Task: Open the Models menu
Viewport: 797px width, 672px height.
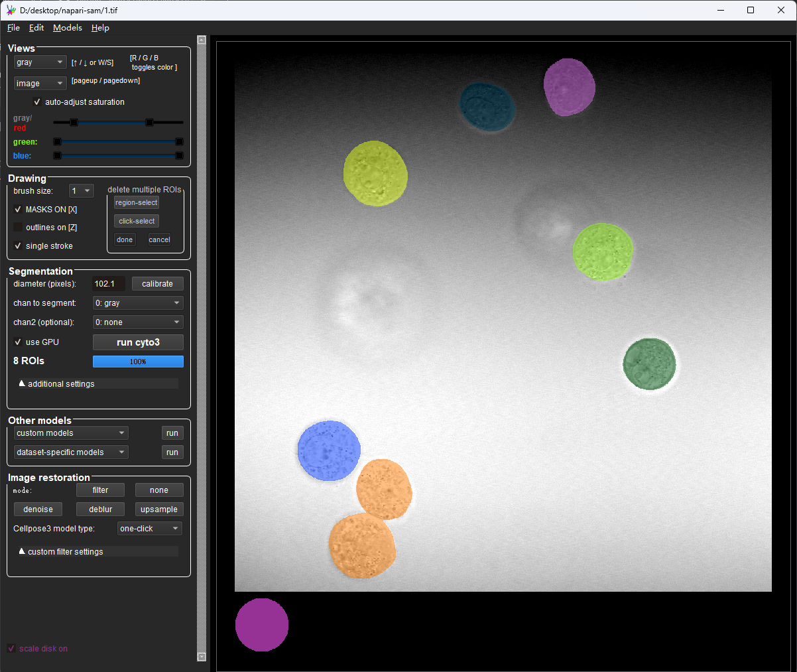Action: (x=68, y=28)
